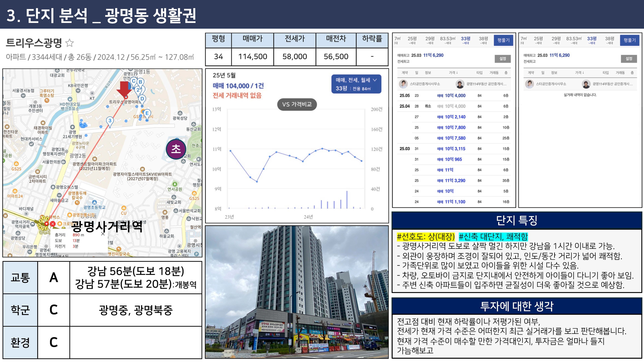Select the 38평 tab in the panel listing trades
Screen dimensions: 644x362
pos(484,40)
